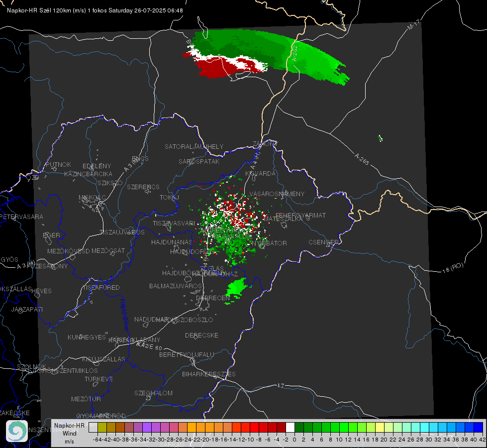Pick the purple legend swatch between -34 and -32
The width and height of the screenshot is (487, 448).
tap(147, 427)
